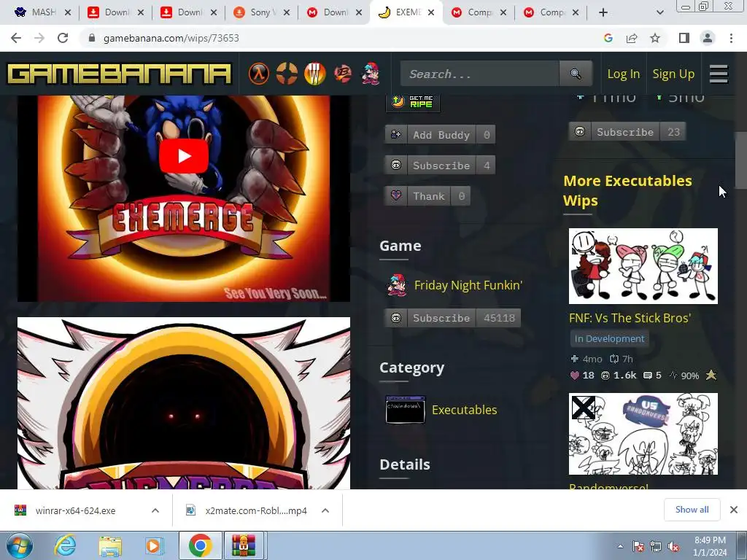Switch to the Sony V browser tab
Viewport: 747px width, 560px height.
(x=262, y=12)
